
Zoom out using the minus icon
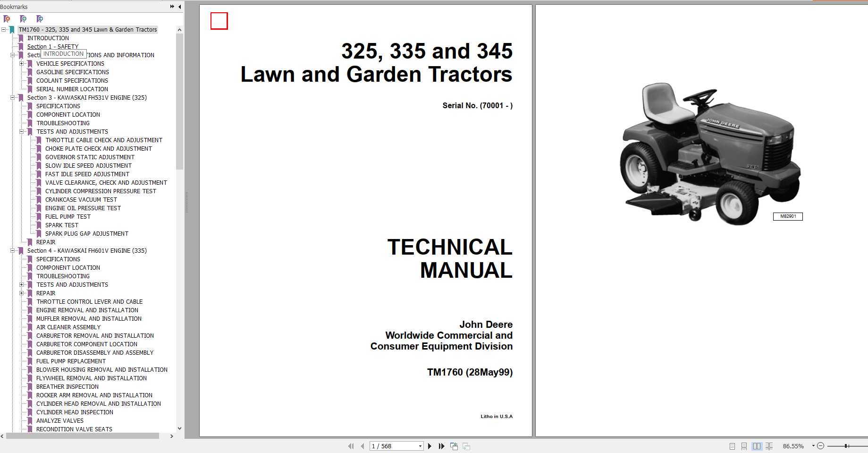(821, 445)
